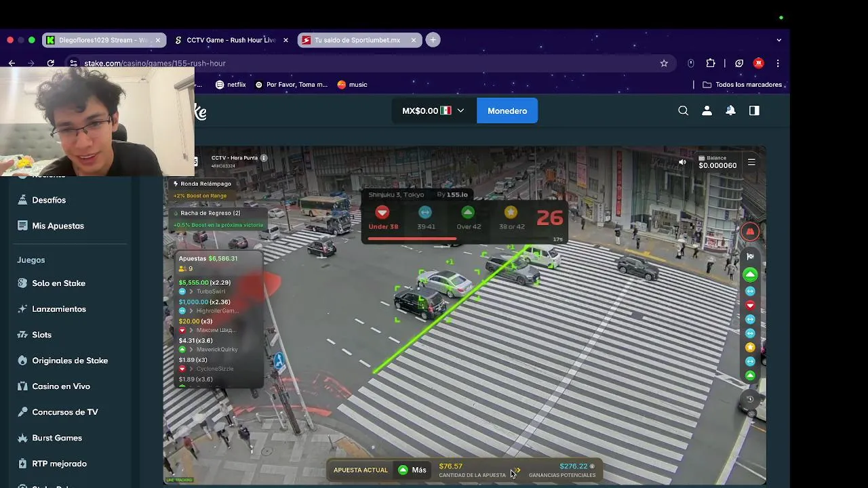Click the Balance $0.000060 display
868x488 pixels.
pos(717,162)
